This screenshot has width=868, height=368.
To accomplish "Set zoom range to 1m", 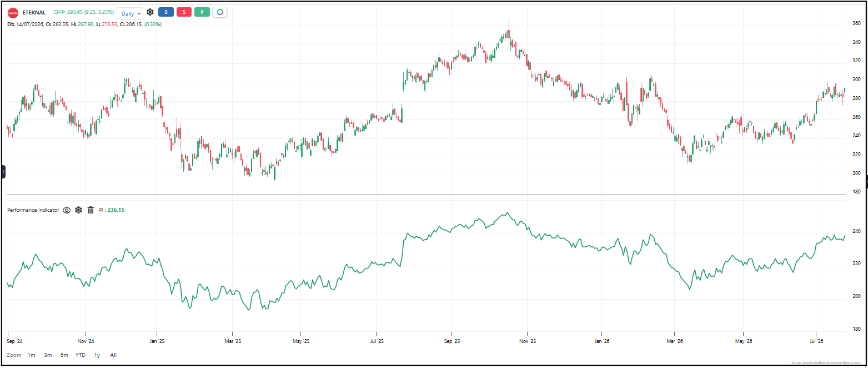I will tap(31, 355).
